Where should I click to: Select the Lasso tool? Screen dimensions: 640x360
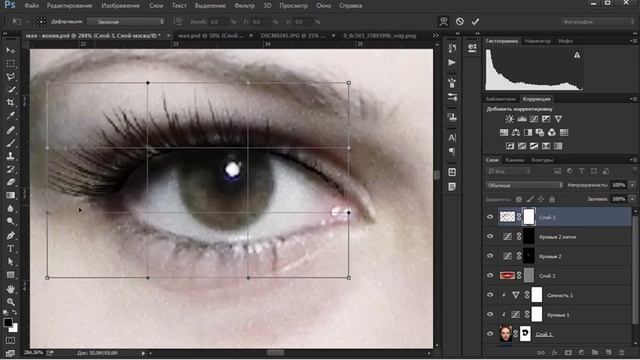click(11, 77)
